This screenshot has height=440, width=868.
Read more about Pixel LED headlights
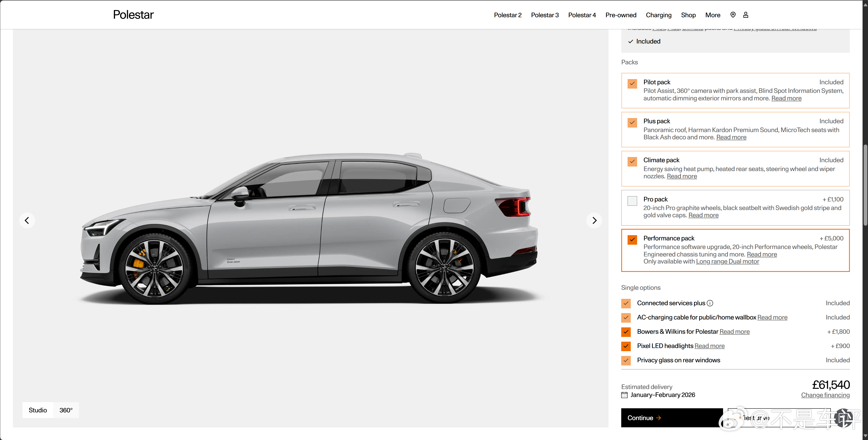(710, 346)
